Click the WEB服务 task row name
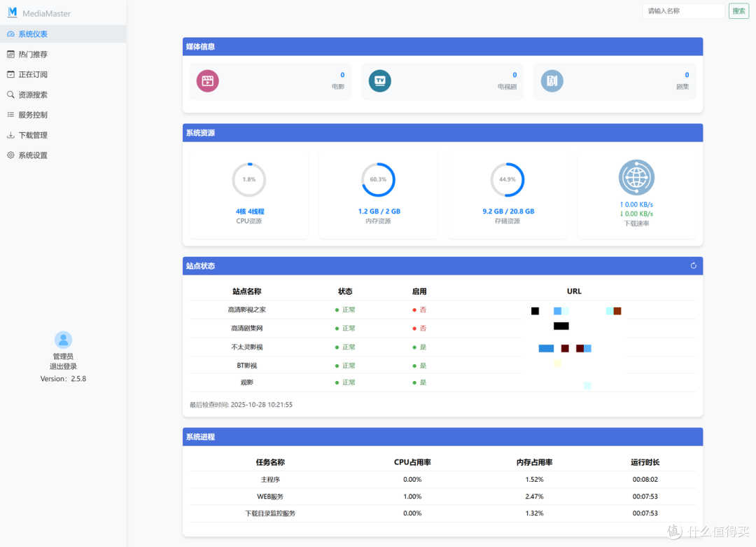The height and width of the screenshot is (547, 756). click(x=270, y=497)
